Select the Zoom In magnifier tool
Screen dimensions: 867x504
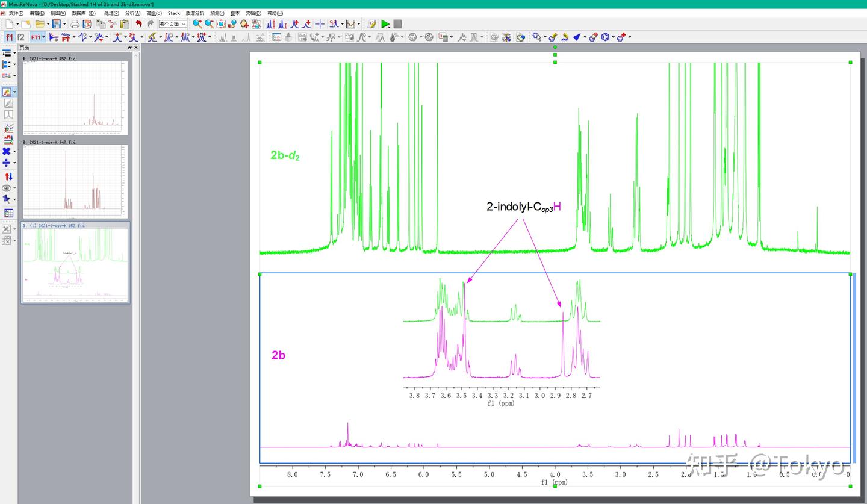click(196, 24)
